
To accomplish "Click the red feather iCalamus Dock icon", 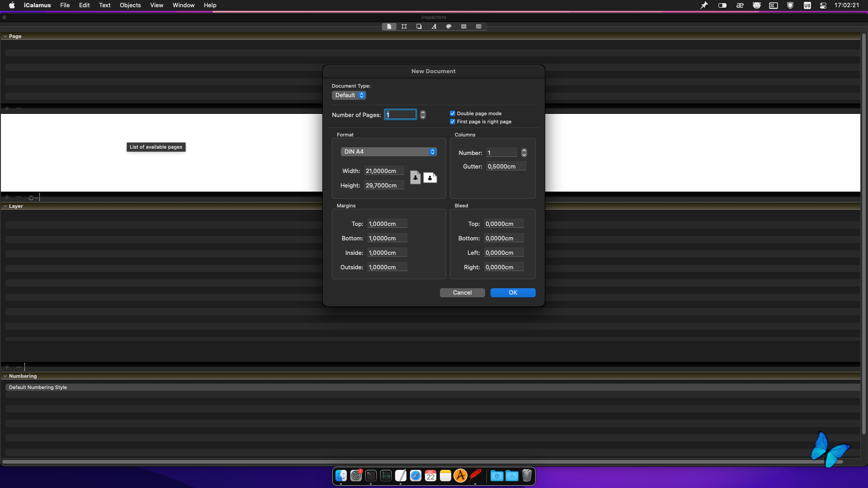I will click(475, 476).
